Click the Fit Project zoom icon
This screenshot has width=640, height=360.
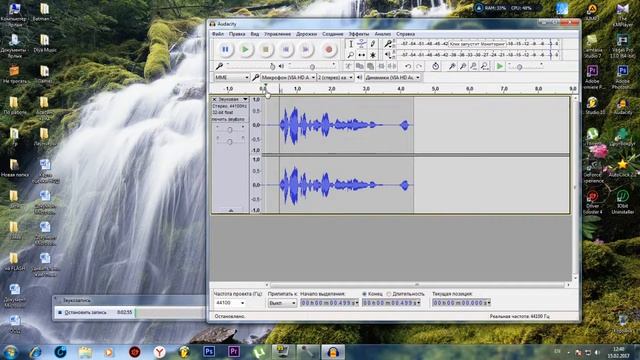tap(484, 66)
